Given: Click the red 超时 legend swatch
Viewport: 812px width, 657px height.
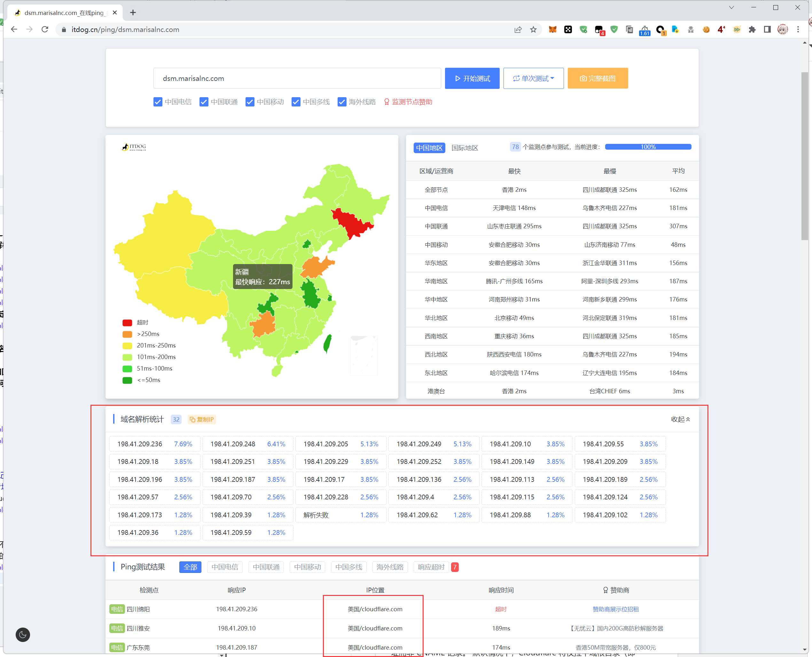Looking at the screenshot, I should 127,323.
